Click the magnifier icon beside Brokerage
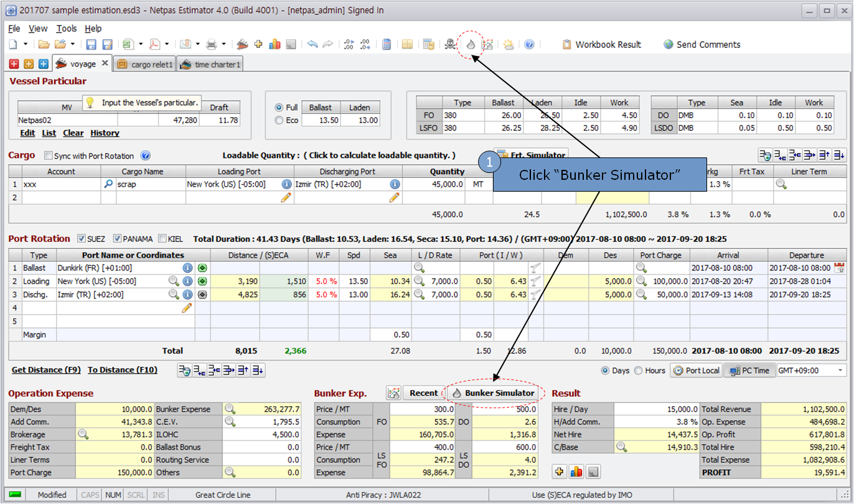Screen dimensions: 854x504 (x=82, y=434)
